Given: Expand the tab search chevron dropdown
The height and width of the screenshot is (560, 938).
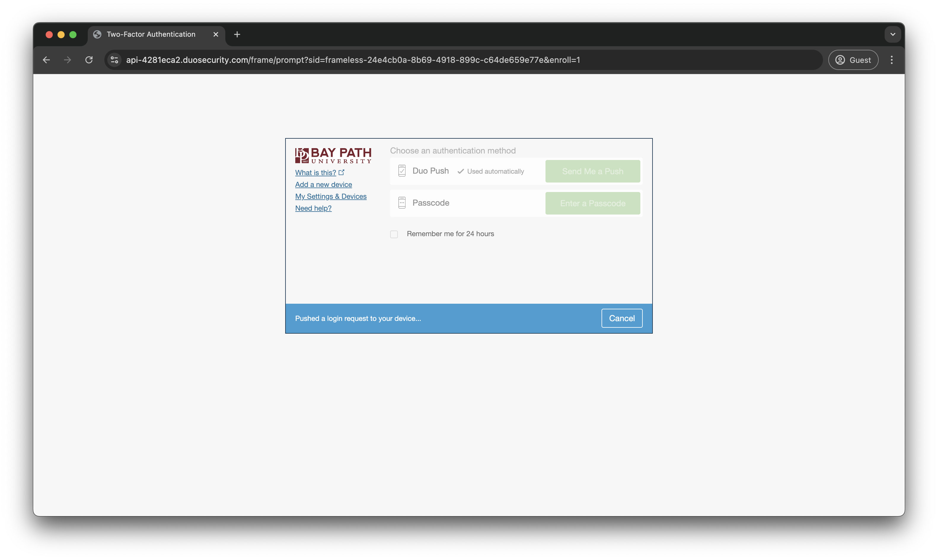Looking at the screenshot, I should pos(892,34).
